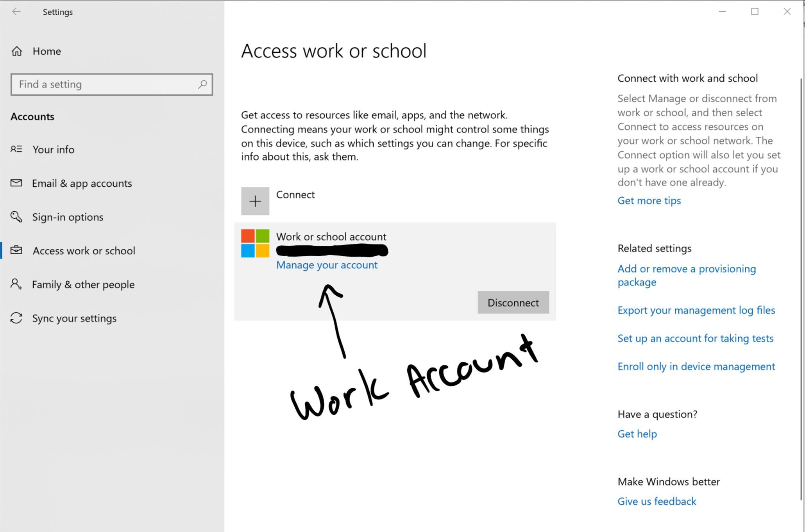
Task: Click the Connect plus icon
Action: coord(255,201)
